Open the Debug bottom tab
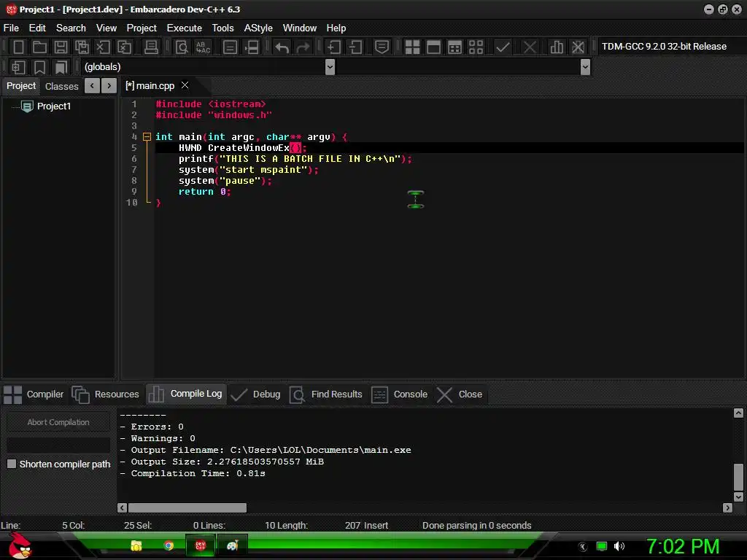The image size is (747, 560). pyautogui.click(x=255, y=394)
